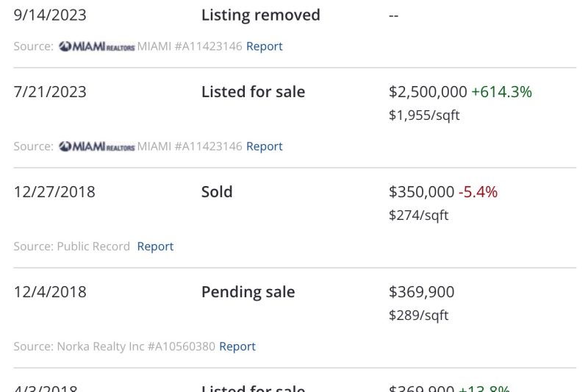Click the green +614.3% price change
This screenshot has height=392, width=588.
coord(501,92)
